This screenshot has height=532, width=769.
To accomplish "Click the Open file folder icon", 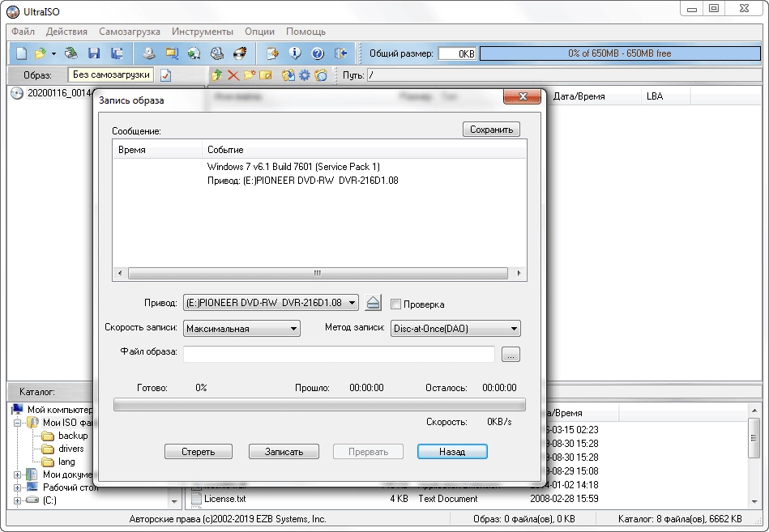I will [41, 53].
